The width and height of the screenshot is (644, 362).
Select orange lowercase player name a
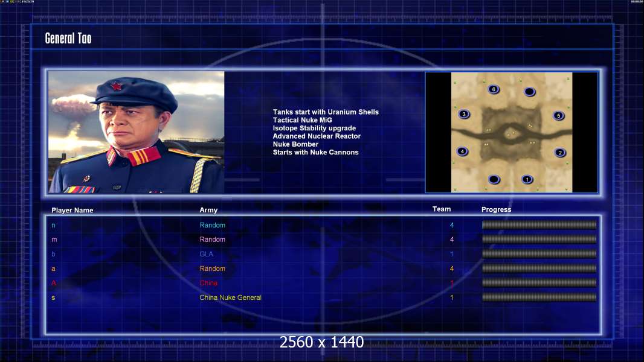pyautogui.click(x=53, y=269)
